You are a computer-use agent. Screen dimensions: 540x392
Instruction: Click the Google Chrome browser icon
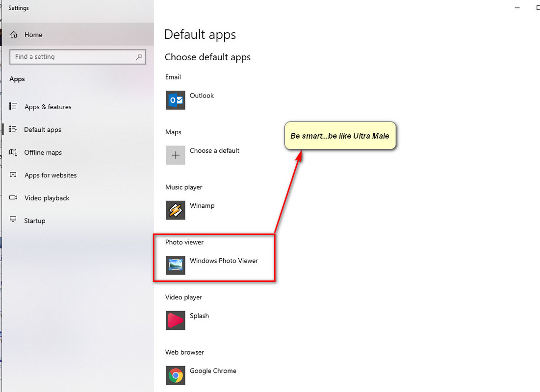[x=176, y=375]
